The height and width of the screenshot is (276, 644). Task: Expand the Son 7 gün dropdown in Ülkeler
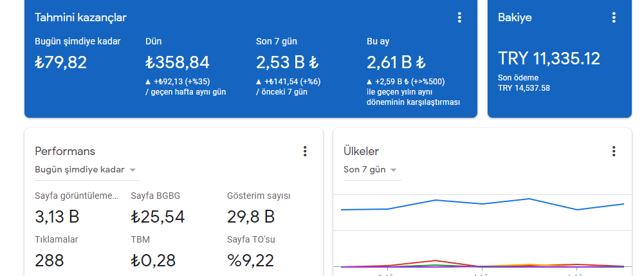pos(372,170)
